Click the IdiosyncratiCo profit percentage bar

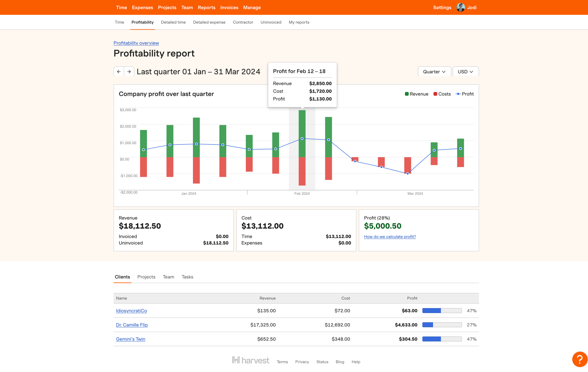pyautogui.click(x=442, y=311)
